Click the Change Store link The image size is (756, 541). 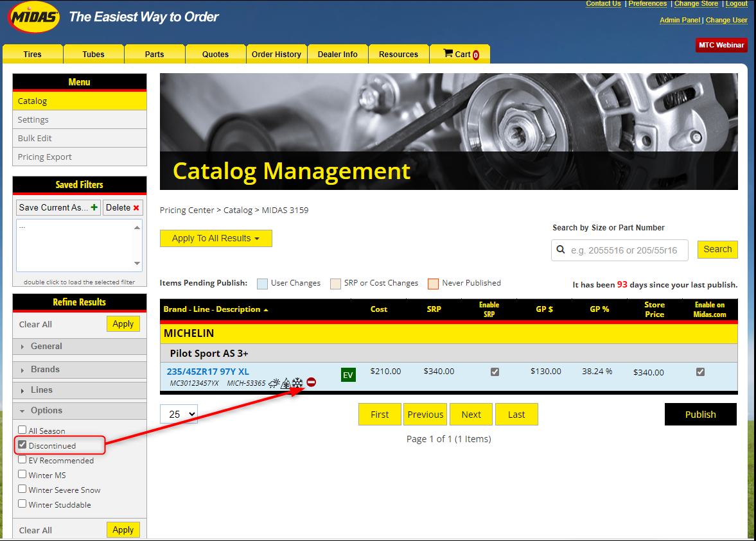point(696,3)
